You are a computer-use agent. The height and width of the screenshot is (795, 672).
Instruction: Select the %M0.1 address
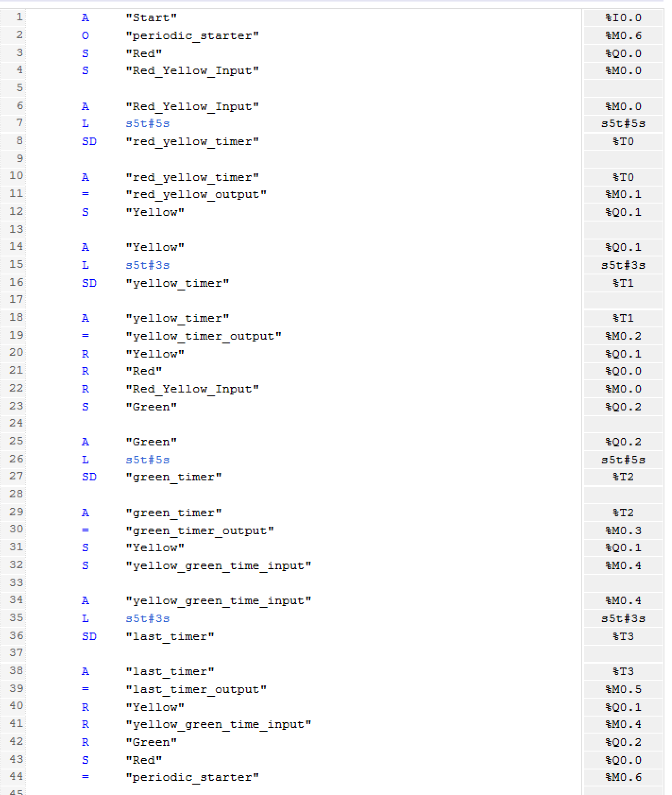(623, 195)
